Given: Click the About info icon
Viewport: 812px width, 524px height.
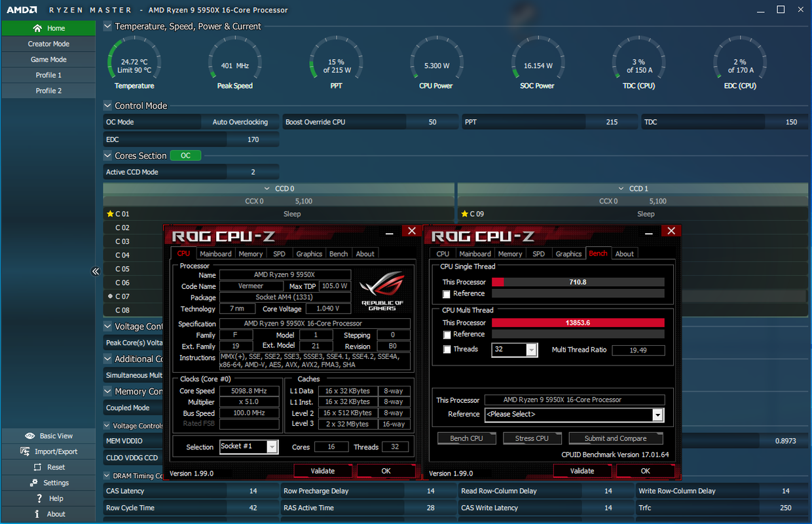Looking at the screenshot, I should tap(37, 514).
